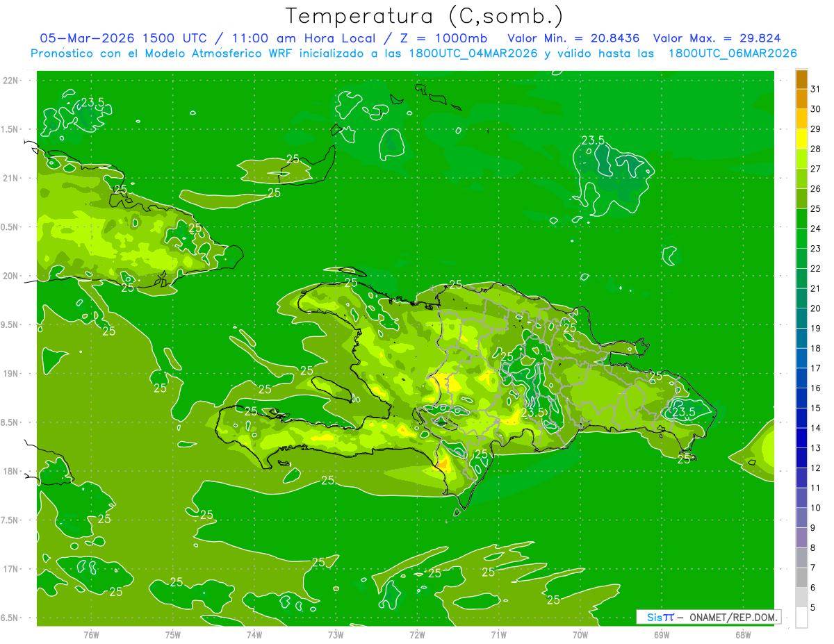Click the 71W longitude axis label

coord(498,634)
